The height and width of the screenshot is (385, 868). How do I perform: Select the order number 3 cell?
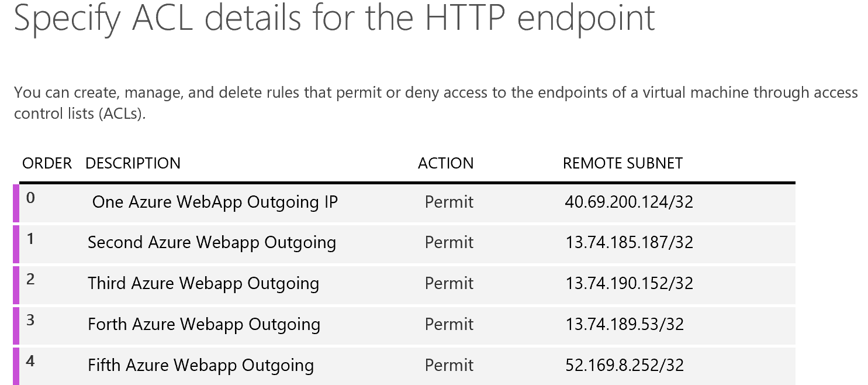[x=31, y=321]
